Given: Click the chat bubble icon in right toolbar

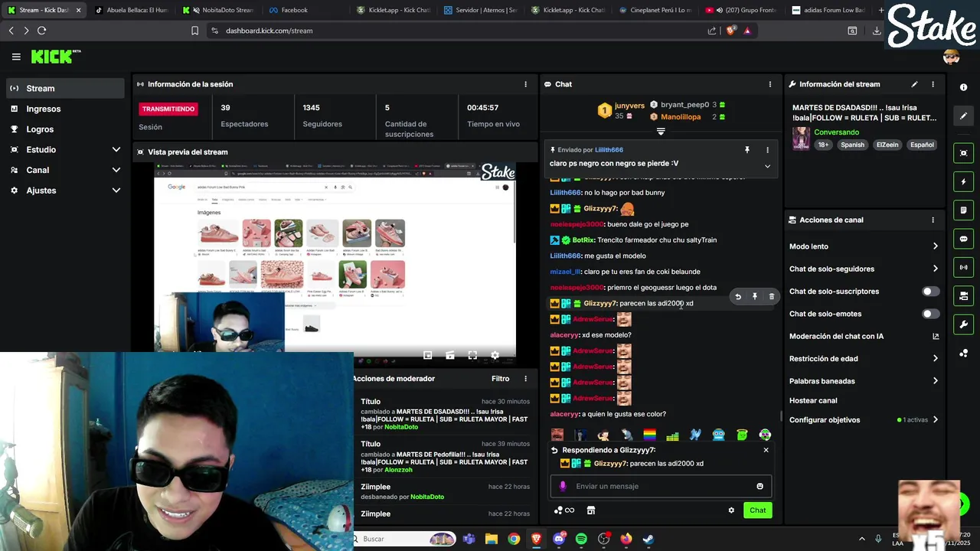Looking at the screenshot, I should pos(963,239).
